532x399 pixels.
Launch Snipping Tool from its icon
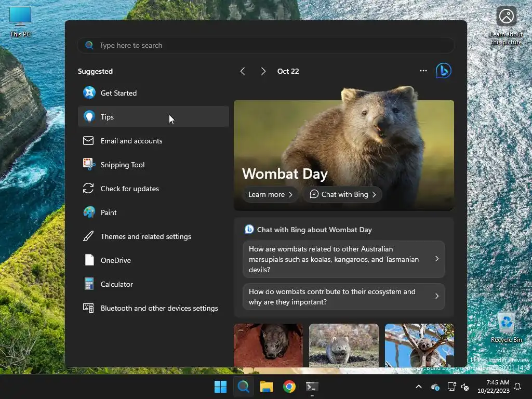[x=89, y=164]
